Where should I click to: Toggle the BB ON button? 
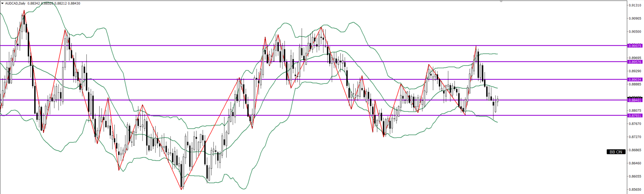pyautogui.click(x=616, y=152)
